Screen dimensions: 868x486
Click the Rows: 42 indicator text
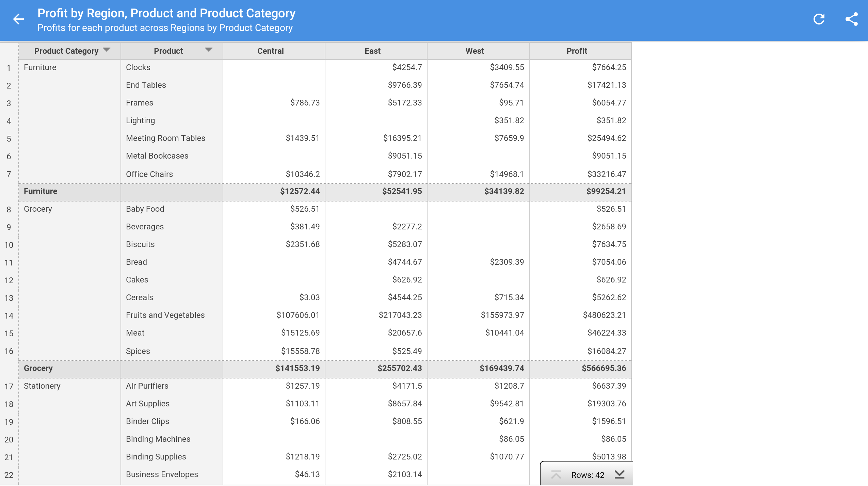pos(588,475)
